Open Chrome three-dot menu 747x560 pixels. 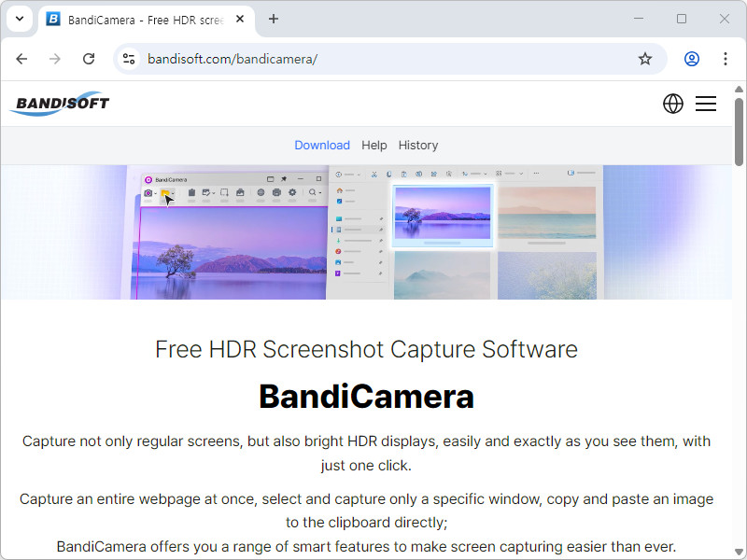pyautogui.click(x=726, y=59)
